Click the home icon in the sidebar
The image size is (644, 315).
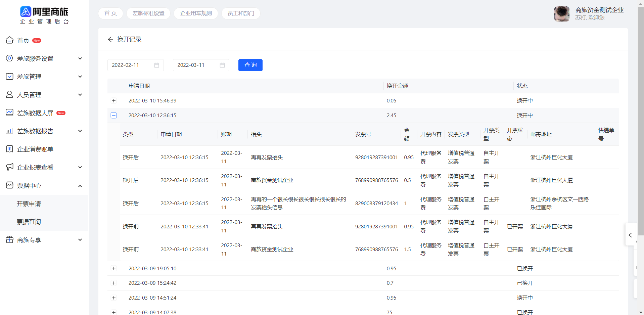click(10, 40)
